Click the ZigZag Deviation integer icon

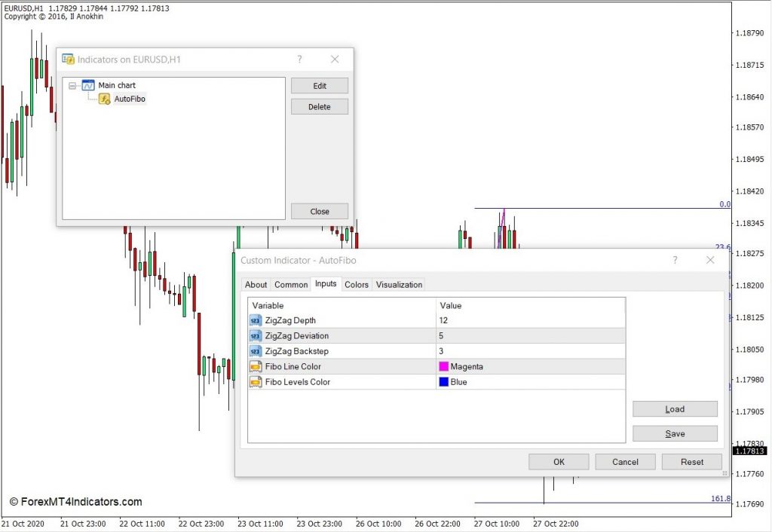pos(256,336)
